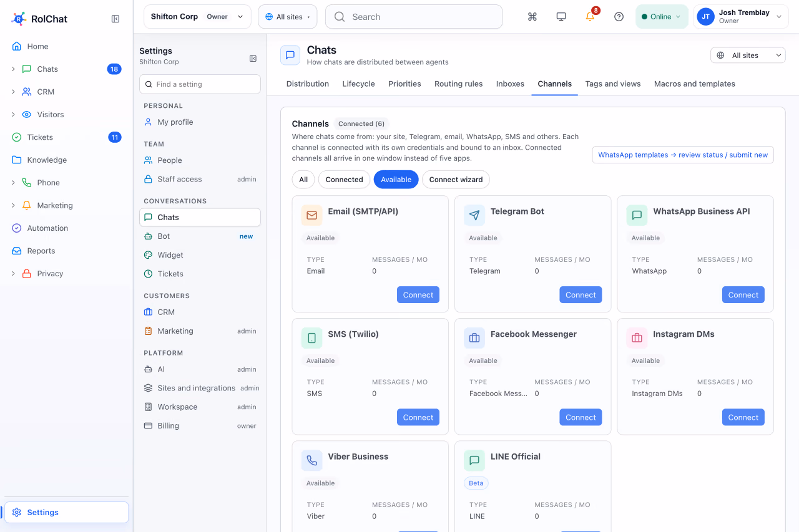Switch to the Distribution tab
This screenshot has height=532, width=799.
pos(308,84)
